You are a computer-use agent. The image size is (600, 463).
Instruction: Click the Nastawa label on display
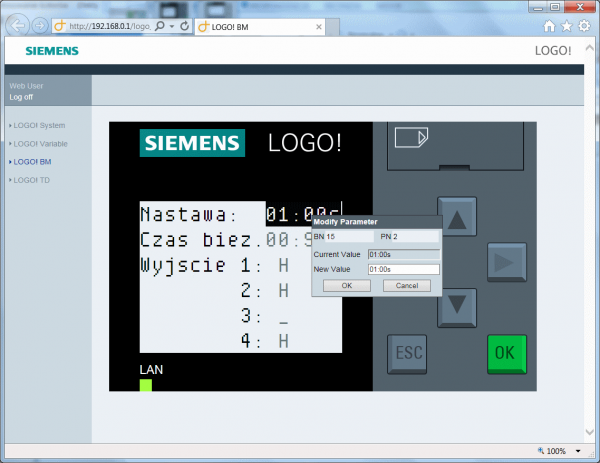click(x=188, y=214)
